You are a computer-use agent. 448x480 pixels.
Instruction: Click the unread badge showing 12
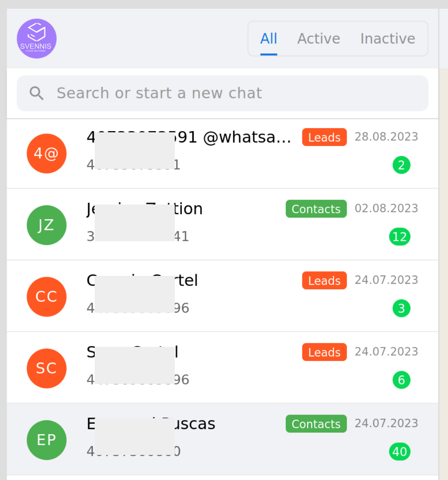(400, 237)
